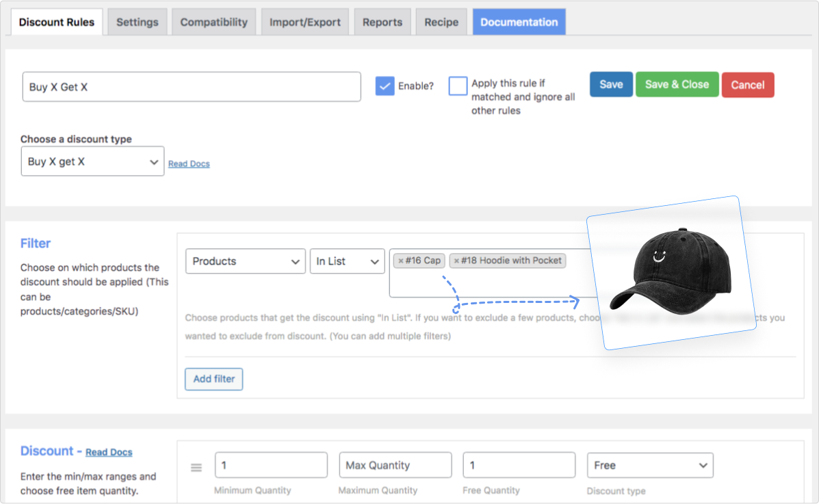Click the Max Quantity input field
This screenshot has height=504, width=819.
click(395, 465)
